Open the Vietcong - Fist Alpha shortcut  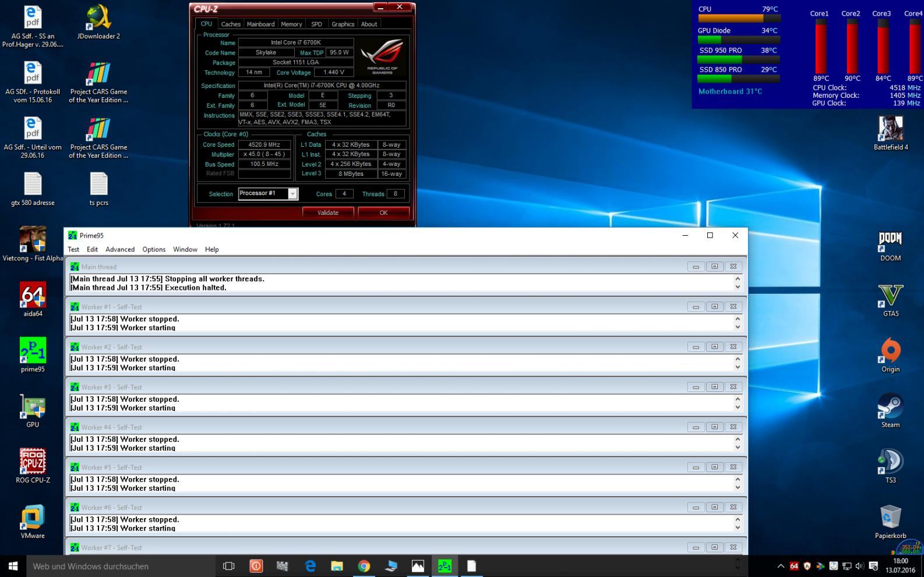point(33,245)
